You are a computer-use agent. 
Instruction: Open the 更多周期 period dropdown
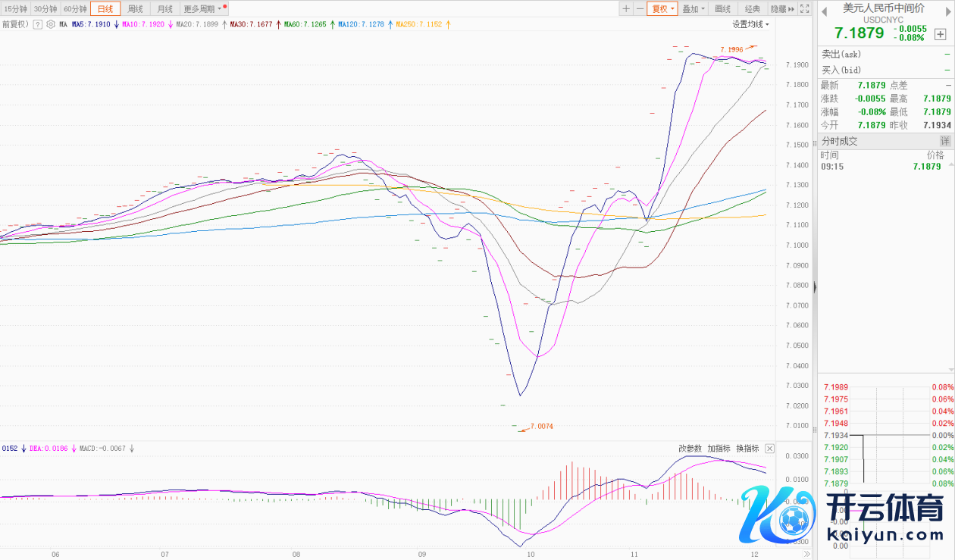click(x=203, y=9)
